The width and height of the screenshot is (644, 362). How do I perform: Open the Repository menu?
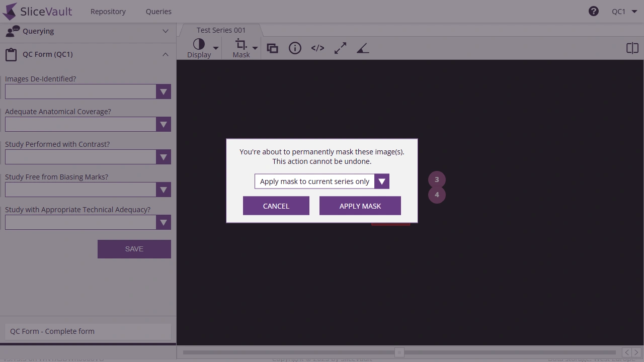point(108,11)
